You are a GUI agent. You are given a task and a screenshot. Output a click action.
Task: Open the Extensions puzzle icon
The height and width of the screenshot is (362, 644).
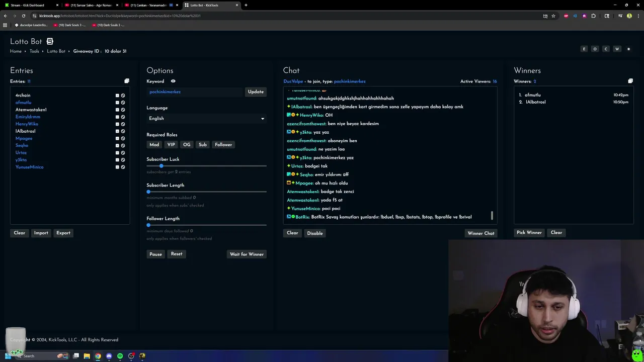click(594, 16)
